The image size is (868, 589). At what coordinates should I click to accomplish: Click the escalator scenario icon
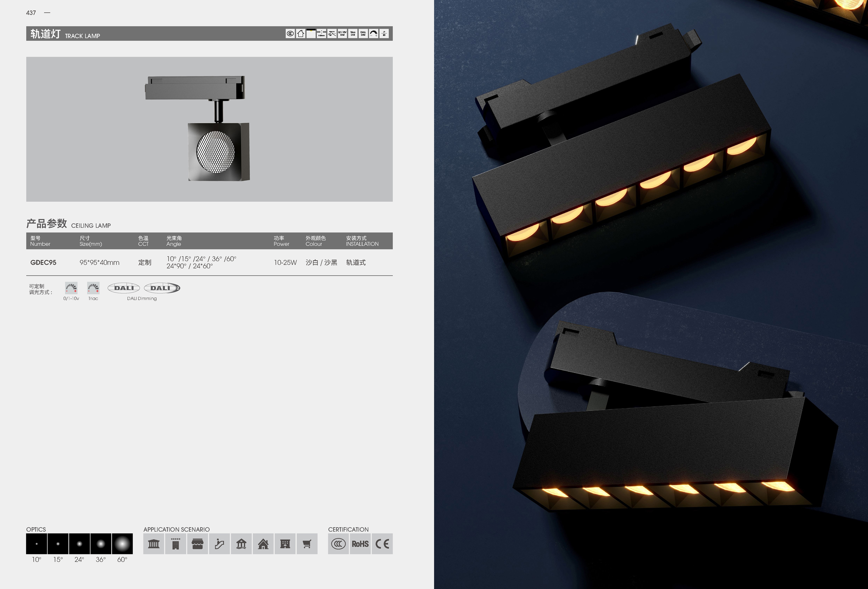(x=219, y=544)
